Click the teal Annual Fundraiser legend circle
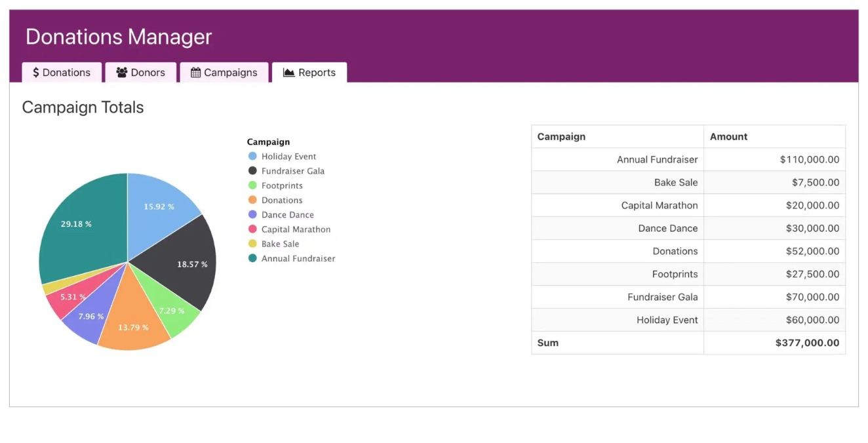This screenshot has width=868, height=443. pyautogui.click(x=252, y=258)
